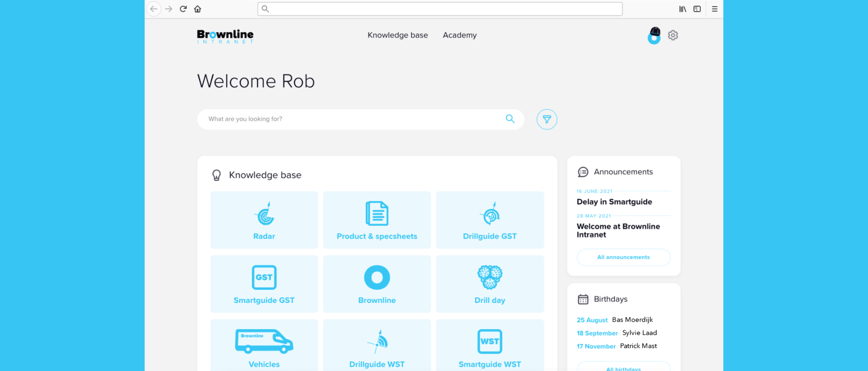Select Patrick Mast birthday entry

point(617,346)
